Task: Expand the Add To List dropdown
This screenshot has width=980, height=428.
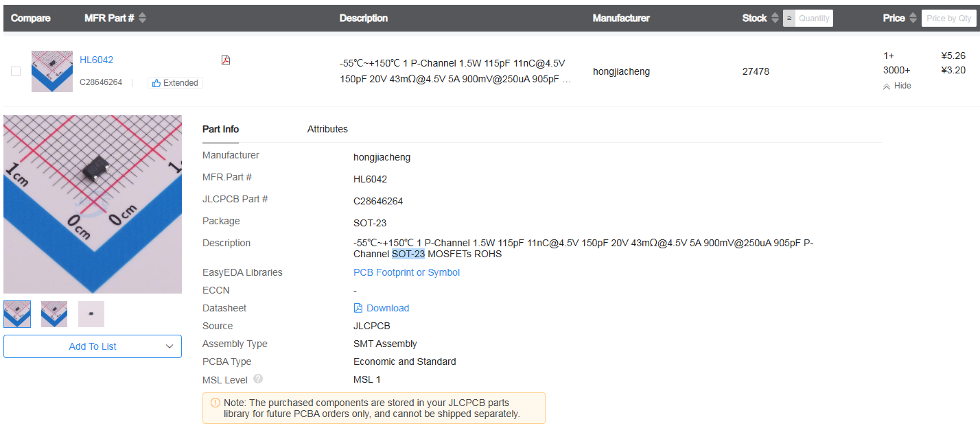Action: click(x=170, y=346)
